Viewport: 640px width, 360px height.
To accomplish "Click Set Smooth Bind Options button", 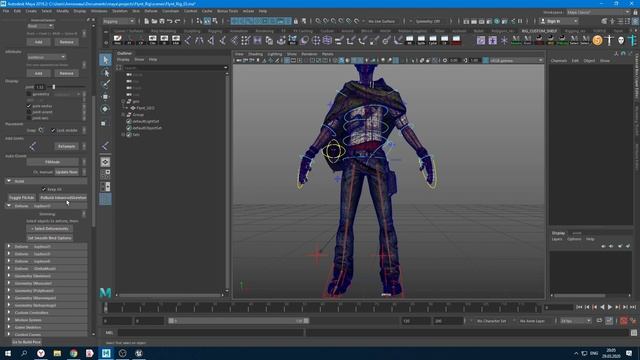I will [50, 238].
